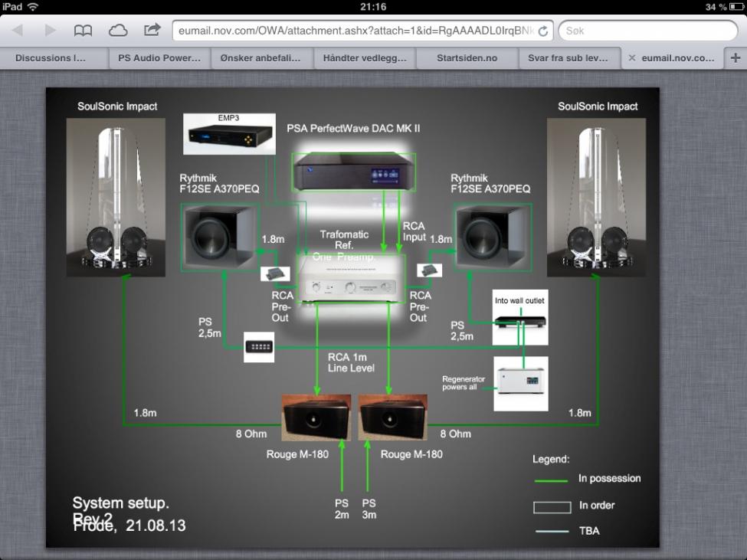The image size is (747, 560).
Task: Tap the In order legend box
Action: tap(552, 508)
